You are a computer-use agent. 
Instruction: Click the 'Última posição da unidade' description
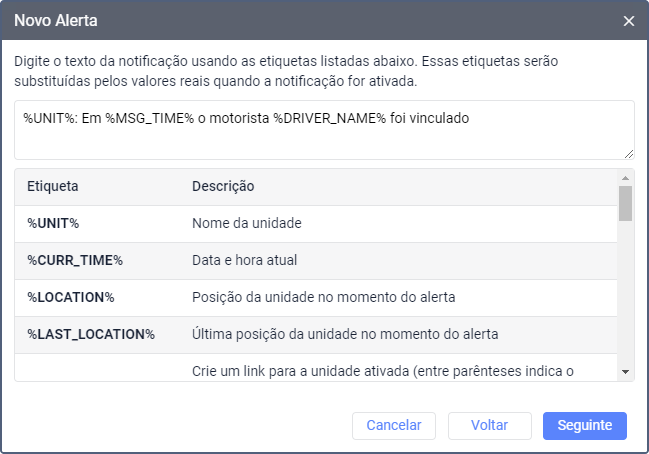pyautogui.click(x=345, y=334)
